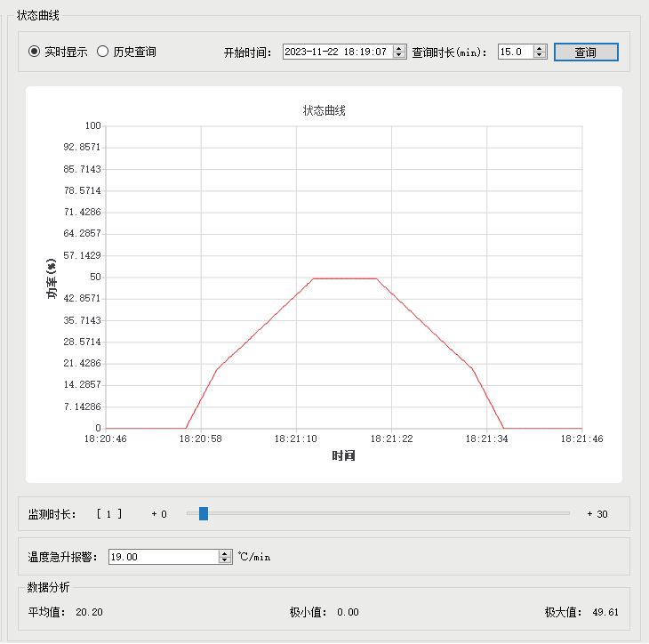Click the flat peak of the red curve
This screenshot has height=644, width=649.
[x=344, y=278]
